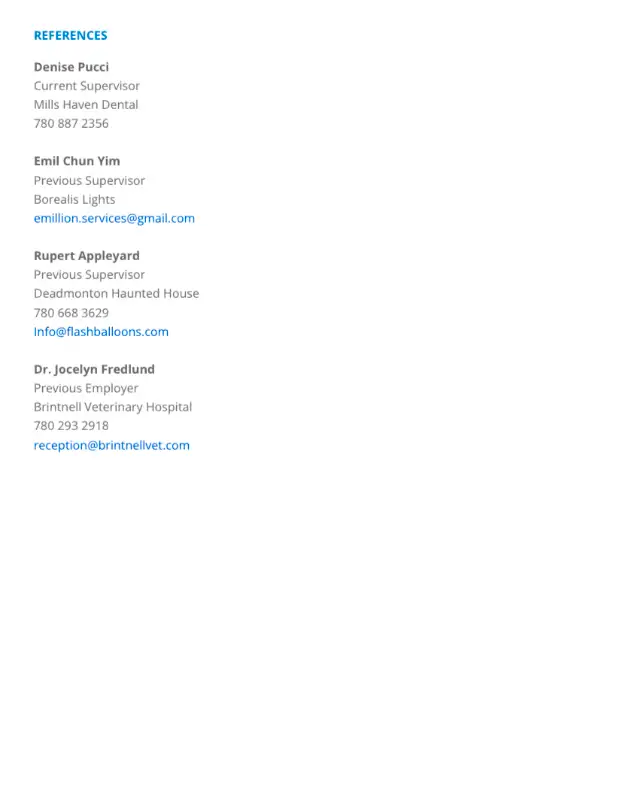Image resolution: width=623 pixels, height=800 pixels.
Task: Click the Emil Chun Yim name
Action: pos(77,161)
